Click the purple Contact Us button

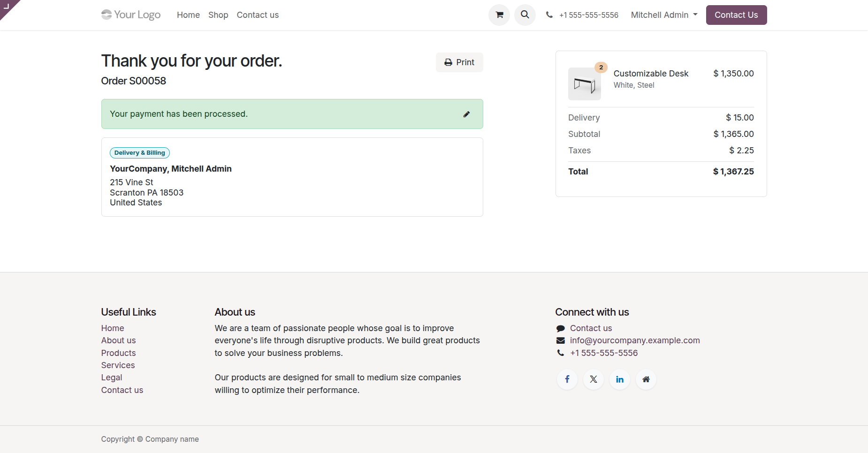pyautogui.click(x=736, y=15)
